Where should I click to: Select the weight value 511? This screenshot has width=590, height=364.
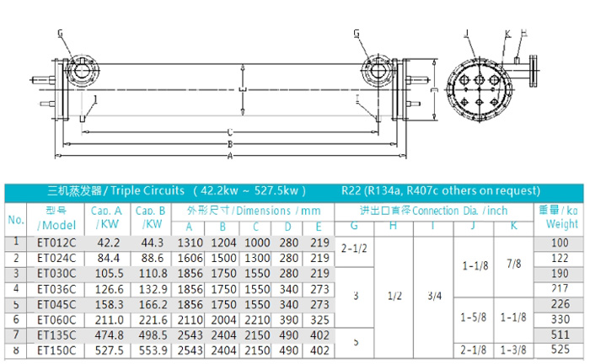(560, 335)
